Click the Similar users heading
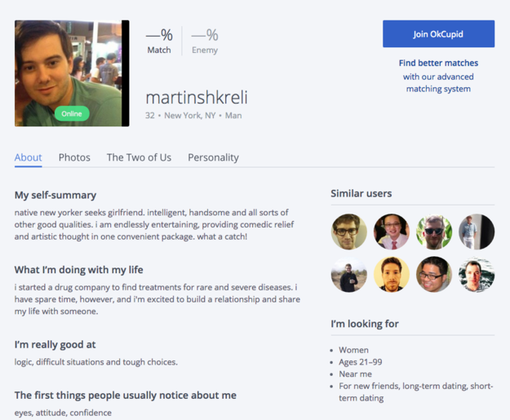510x420 pixels. pyautogui.click(x=361, y=193)
